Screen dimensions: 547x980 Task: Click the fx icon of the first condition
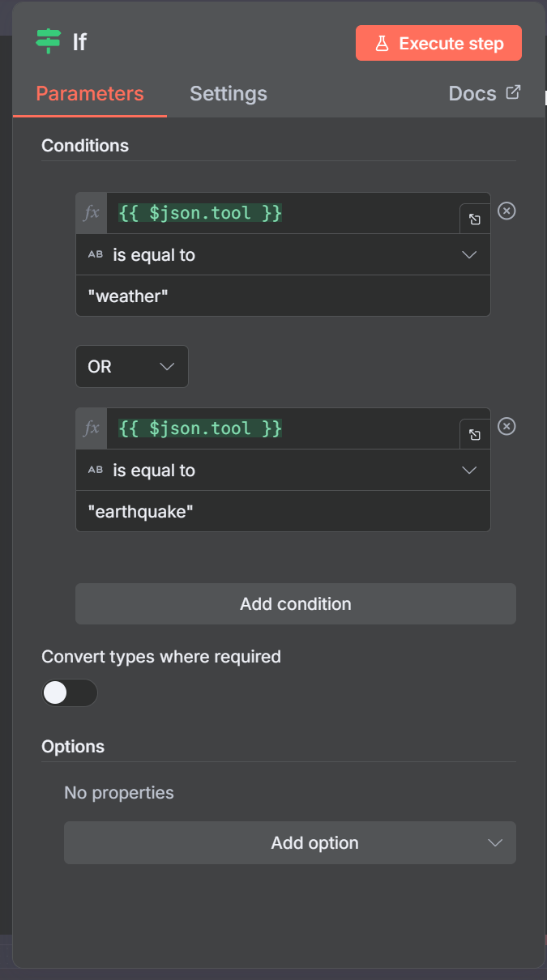pos(92,213)
